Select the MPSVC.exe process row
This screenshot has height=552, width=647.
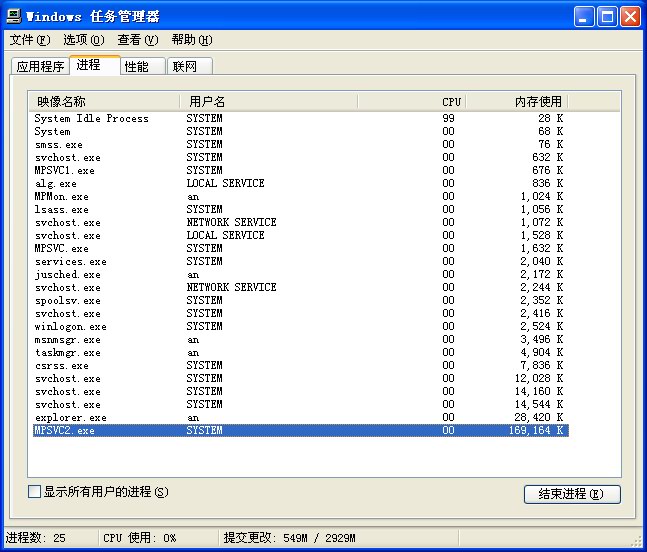click(301, 248)
